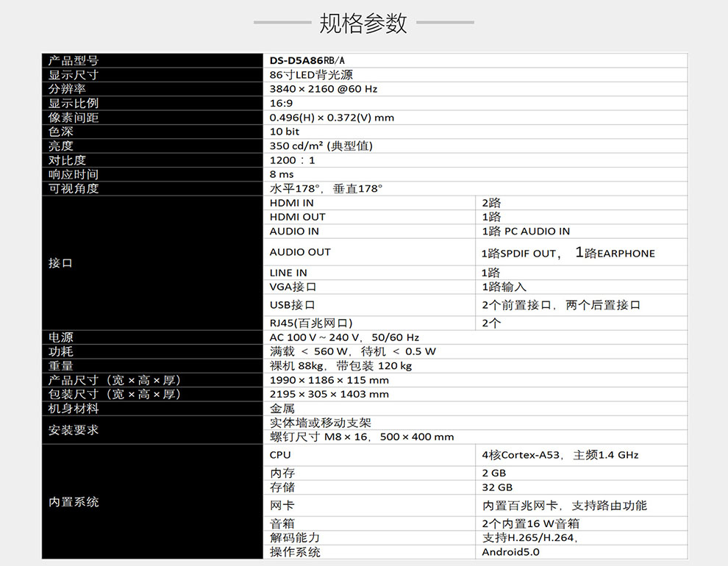Click the 350 cd/m² (典型值) value
Viewport: 728px width, 566px height.
point(321,146)
